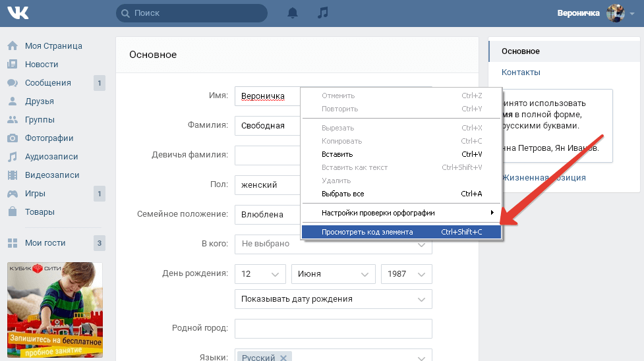The width and height of the screenshot is (644, 361).
Task: Open Видеозаписи link
Action: click(x=52, y=175)
